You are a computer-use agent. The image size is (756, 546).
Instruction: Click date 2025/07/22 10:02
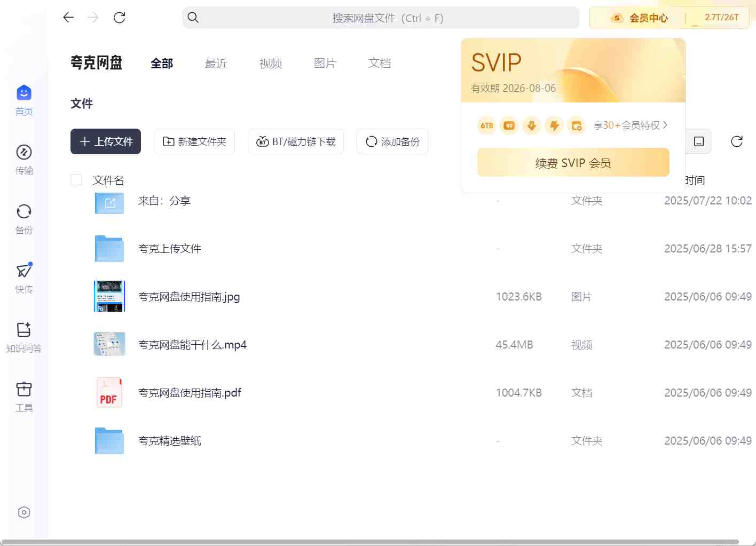click(708, 201)
